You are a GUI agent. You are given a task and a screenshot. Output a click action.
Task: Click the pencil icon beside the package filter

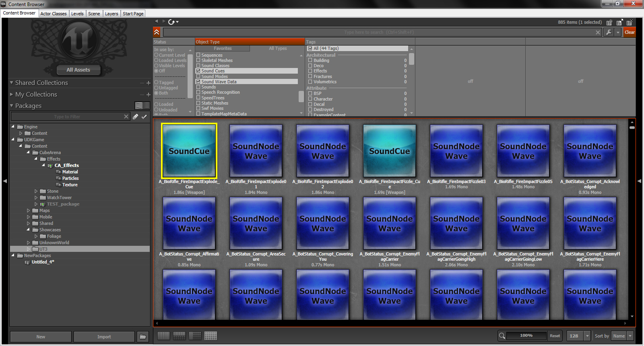[x=136, y=117]
